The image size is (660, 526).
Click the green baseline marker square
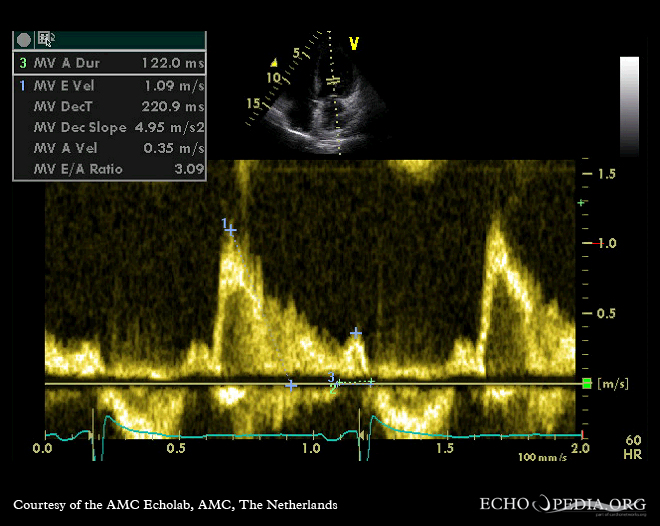coord(586,383)
